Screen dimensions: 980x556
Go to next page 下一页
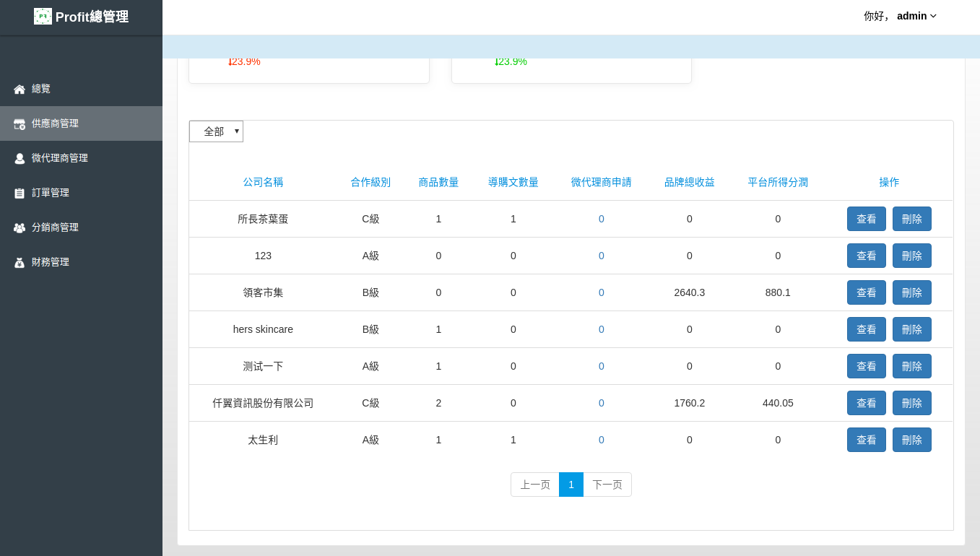607,485
